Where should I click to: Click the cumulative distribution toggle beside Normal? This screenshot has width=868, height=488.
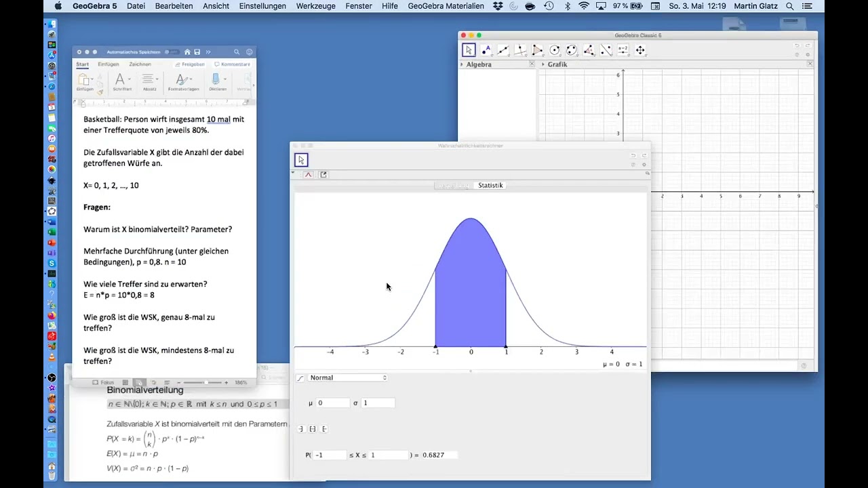tap(300, 378)
